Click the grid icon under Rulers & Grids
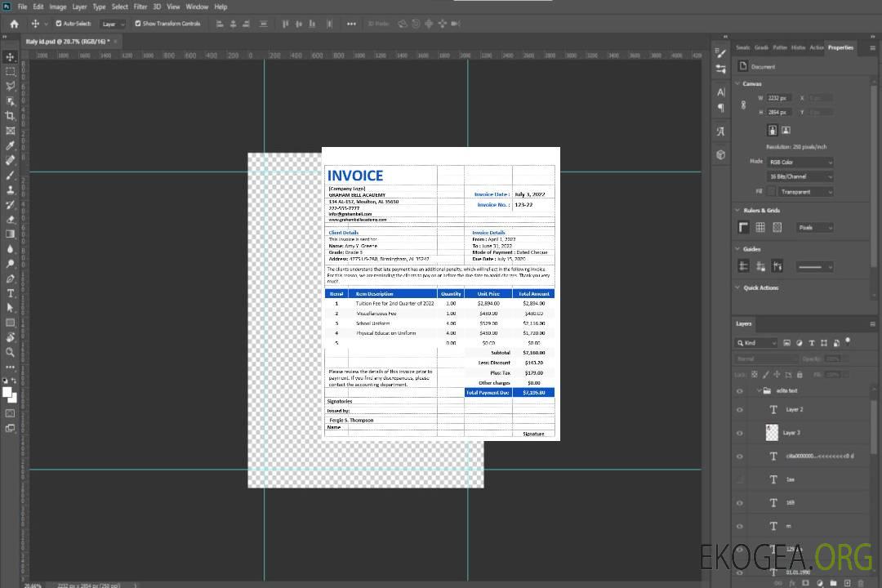This screenshot has width=882, height=588. click(x=759, y=227)
